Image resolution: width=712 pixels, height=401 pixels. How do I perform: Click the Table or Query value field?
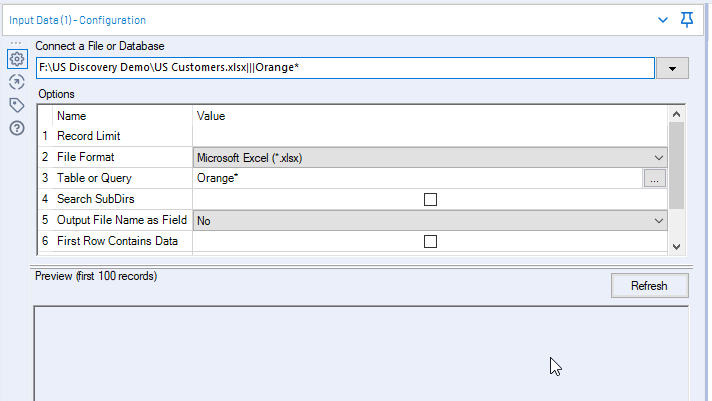416,178
